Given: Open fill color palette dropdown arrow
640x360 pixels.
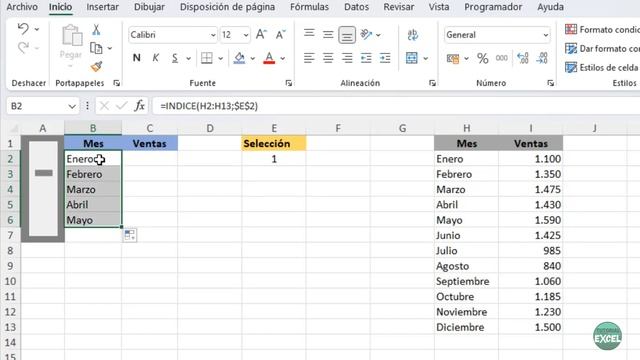Looking at the screenshot, I should pos(253,58).
